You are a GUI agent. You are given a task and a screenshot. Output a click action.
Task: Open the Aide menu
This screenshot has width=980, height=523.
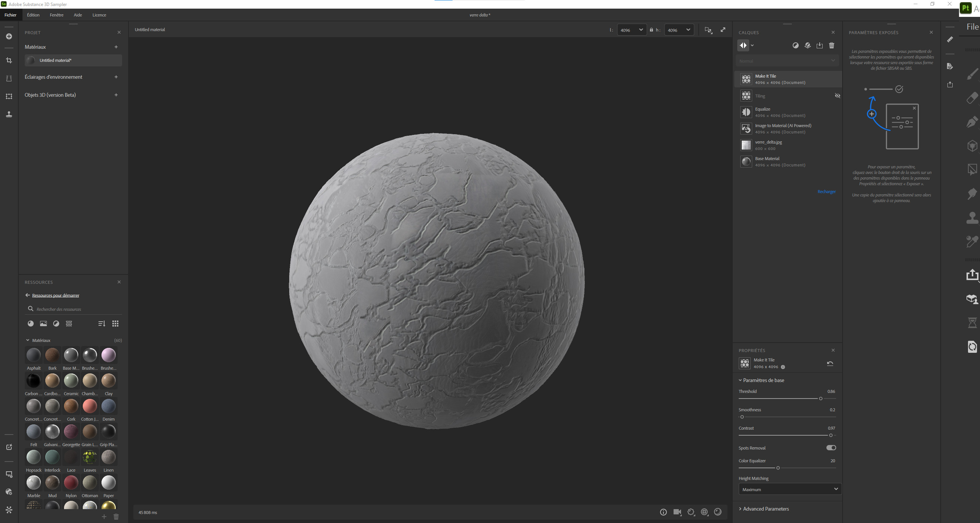(x=78, y=15)
